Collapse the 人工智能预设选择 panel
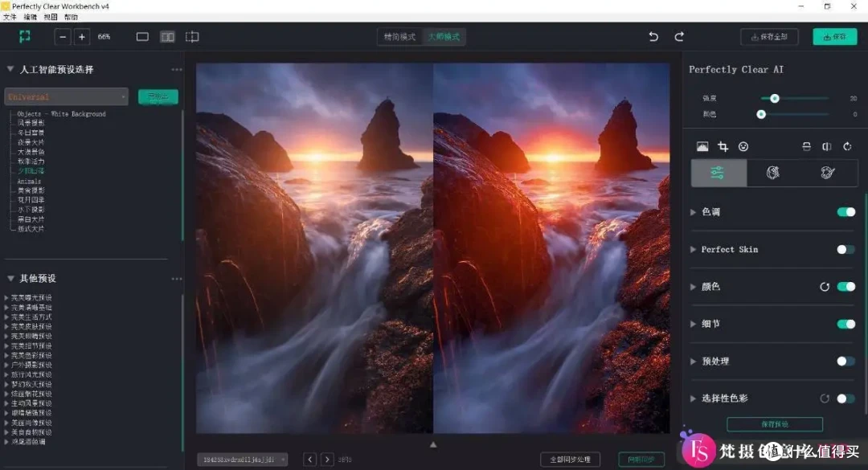Viewport: 868px width, 470px height. (10, 69)
